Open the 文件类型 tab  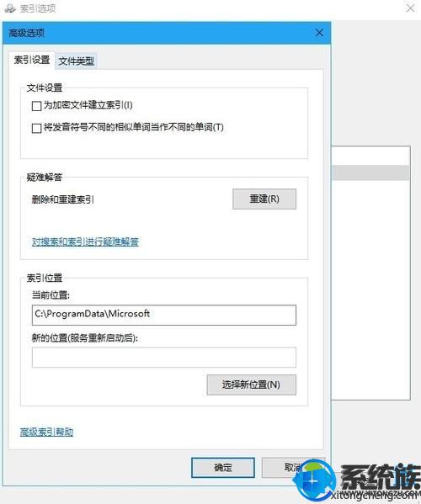pyautogui.click(x=77, y=61)
